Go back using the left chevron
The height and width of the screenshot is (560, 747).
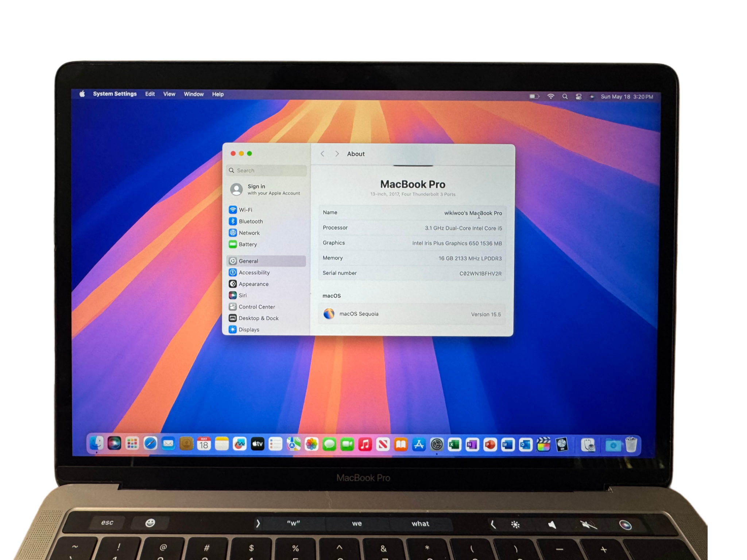pos(322,154)
